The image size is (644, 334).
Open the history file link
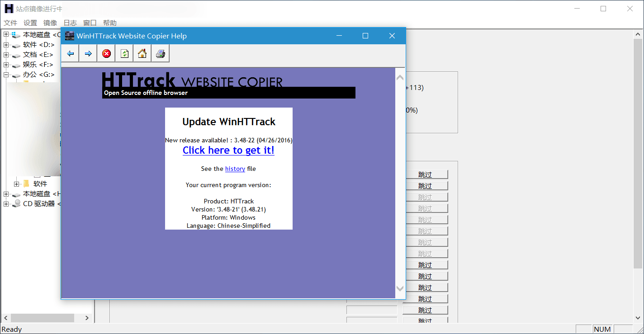point(235,169)
